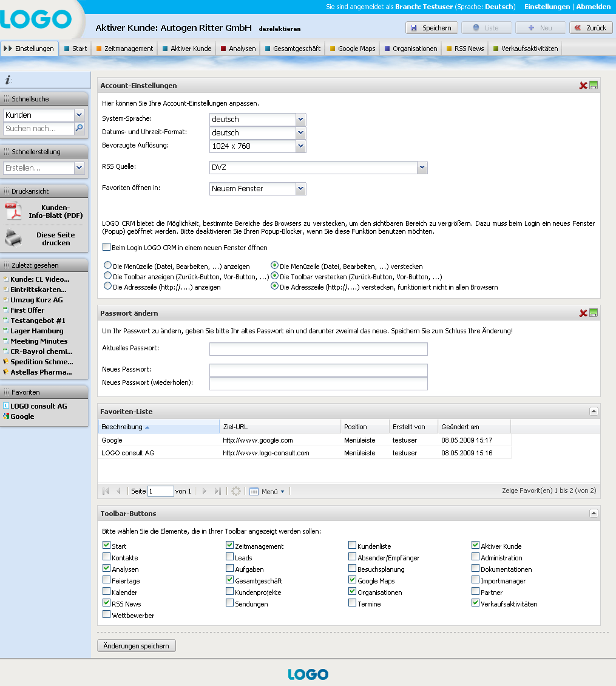Go to previous page in Favoriten-Liste pager

point(118,491)
